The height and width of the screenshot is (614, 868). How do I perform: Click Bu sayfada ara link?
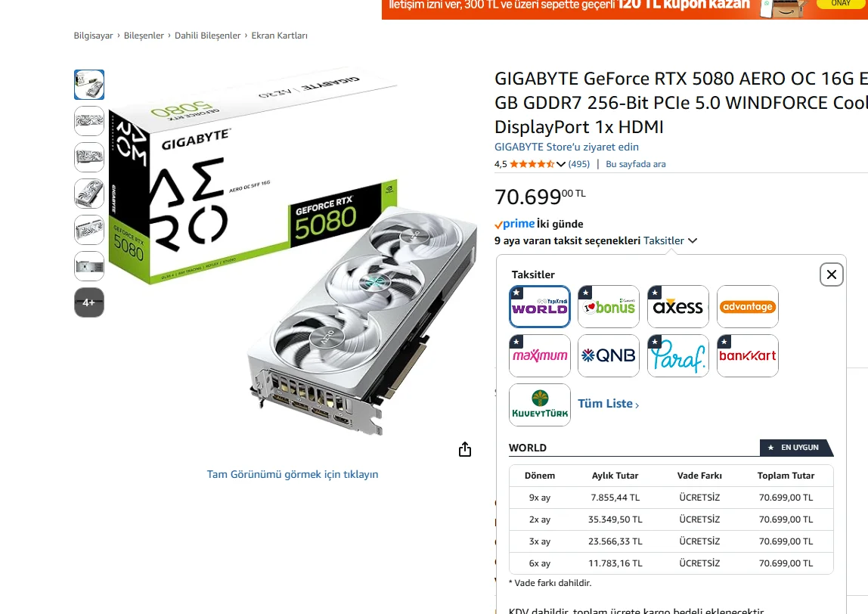635,164
